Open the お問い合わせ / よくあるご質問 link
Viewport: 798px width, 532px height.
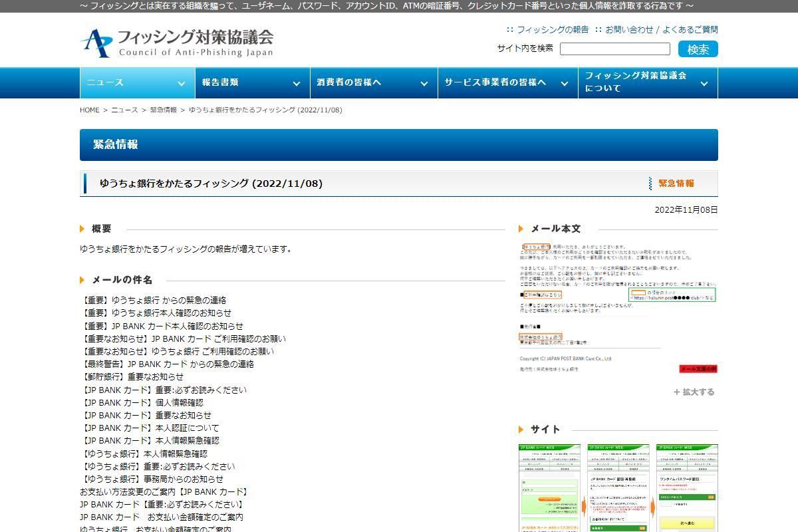point(662,29)
